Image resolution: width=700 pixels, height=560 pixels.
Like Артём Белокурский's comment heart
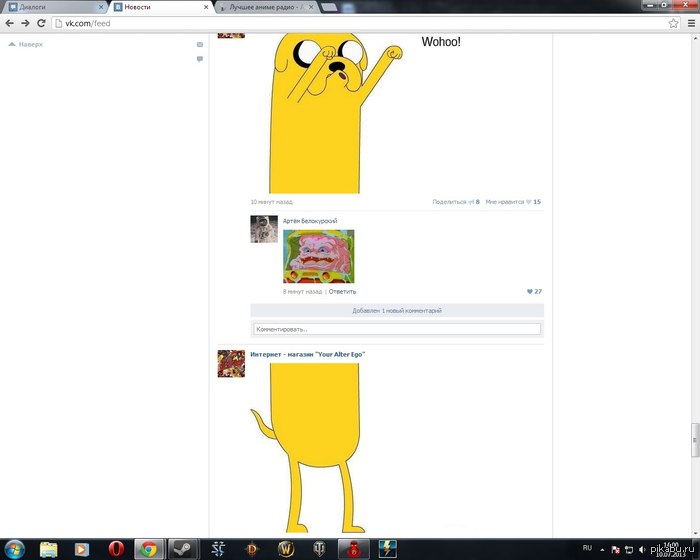[x=529, y=292]
